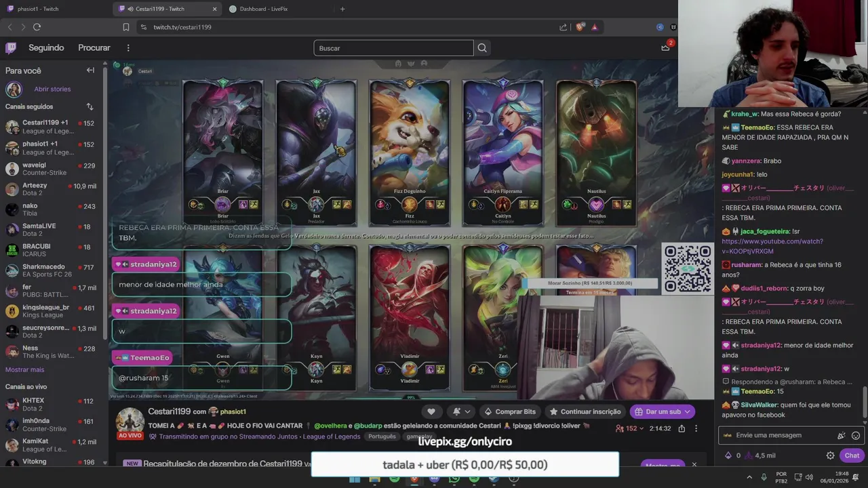Open the YouTube link in chat

click(772, 246)
